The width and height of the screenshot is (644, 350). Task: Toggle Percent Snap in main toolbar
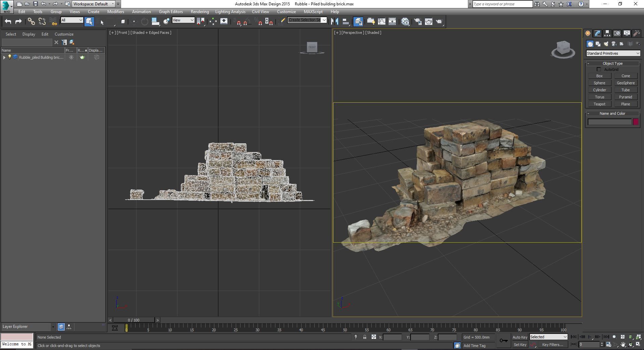coord(259,21)
